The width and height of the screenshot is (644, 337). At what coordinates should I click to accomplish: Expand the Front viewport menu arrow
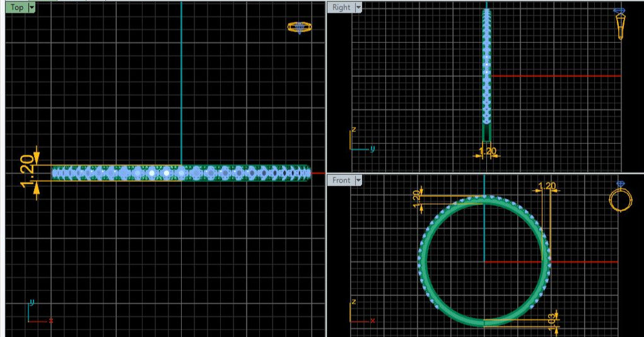(358, 180)
